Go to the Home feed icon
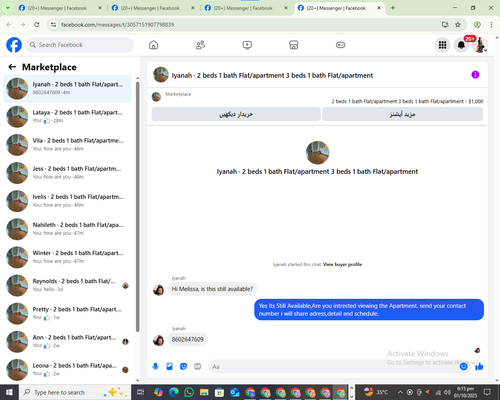The image size is (500, 400). point(153,45)
